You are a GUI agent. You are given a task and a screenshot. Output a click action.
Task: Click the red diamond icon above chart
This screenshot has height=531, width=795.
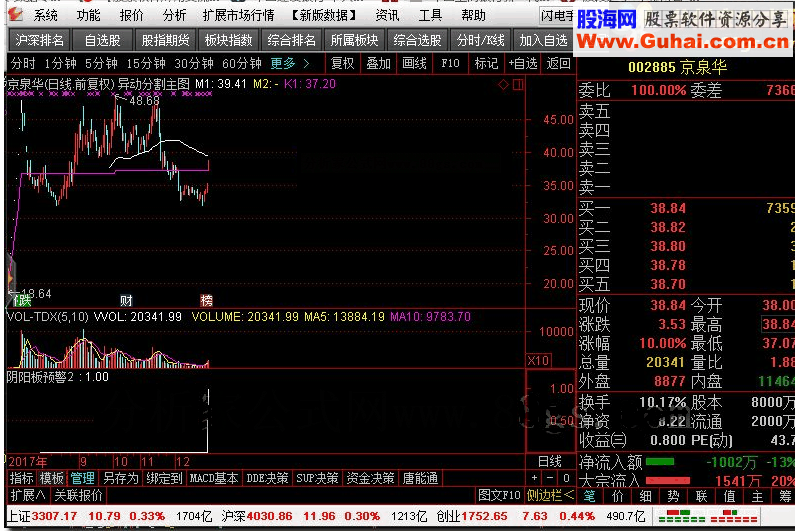tap(503, 85)
